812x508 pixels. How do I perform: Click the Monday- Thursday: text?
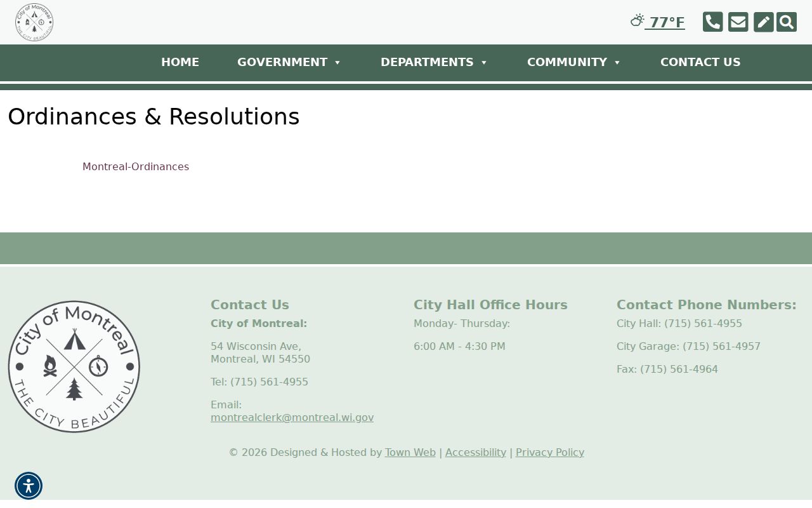[x=462, y=324]
